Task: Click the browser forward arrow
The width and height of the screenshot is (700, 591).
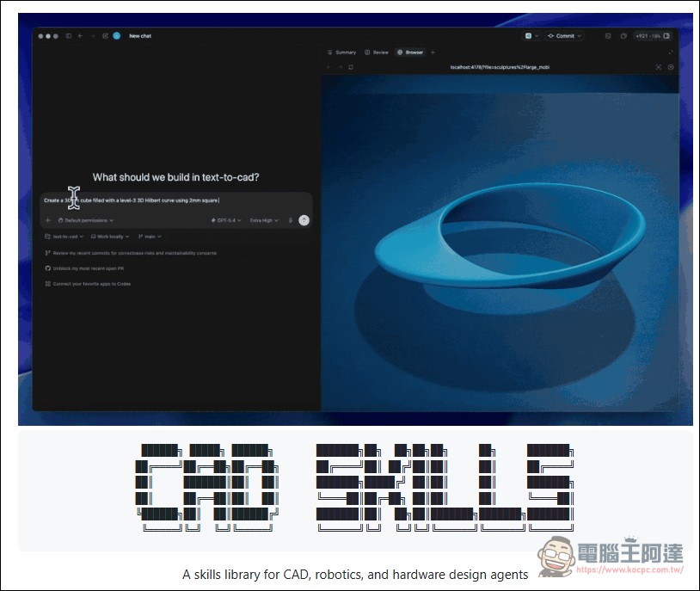Action: pos(341,67)
